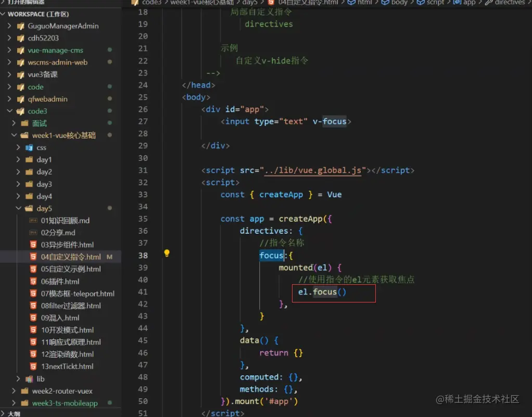The height and width of the screenshot is (417, 532).
Task: Click the markdown icon of 02分享.md
Action: click(33, 233)
